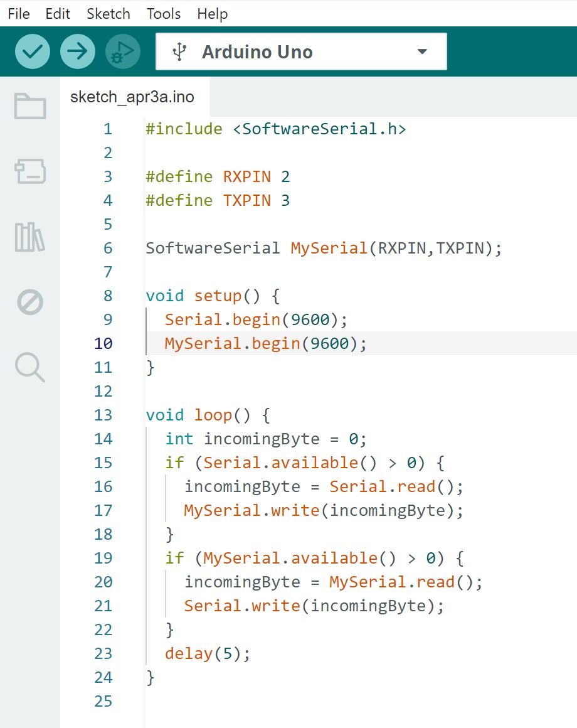577x728 pixels.
Task: Click the setup function name
Action: point(218,296)
